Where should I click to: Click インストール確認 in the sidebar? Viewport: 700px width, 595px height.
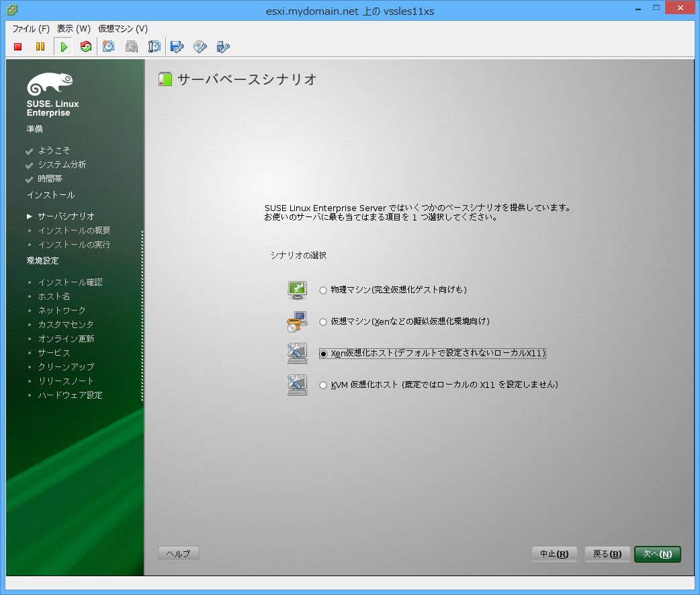click(x=70, y=282)
